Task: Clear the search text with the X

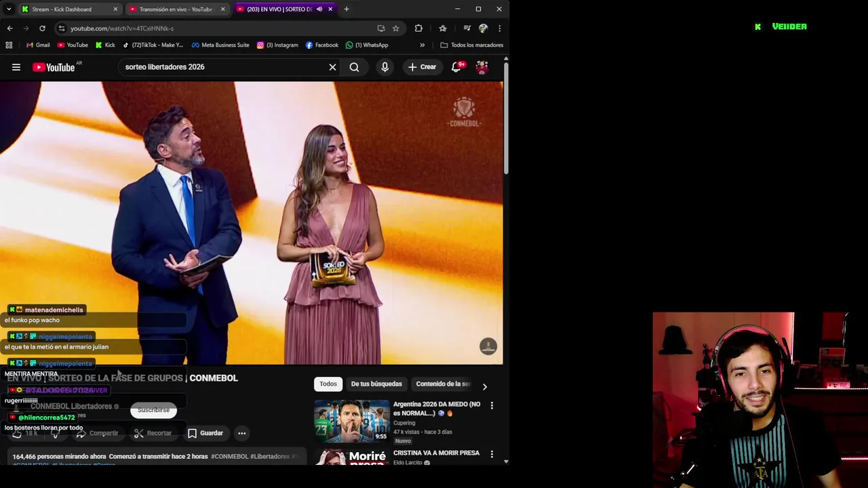Action: coord(332,67)
